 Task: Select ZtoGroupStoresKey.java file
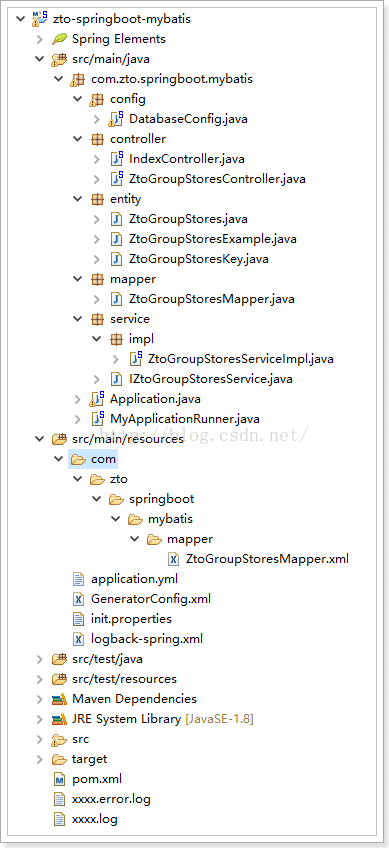click(199, 259)
